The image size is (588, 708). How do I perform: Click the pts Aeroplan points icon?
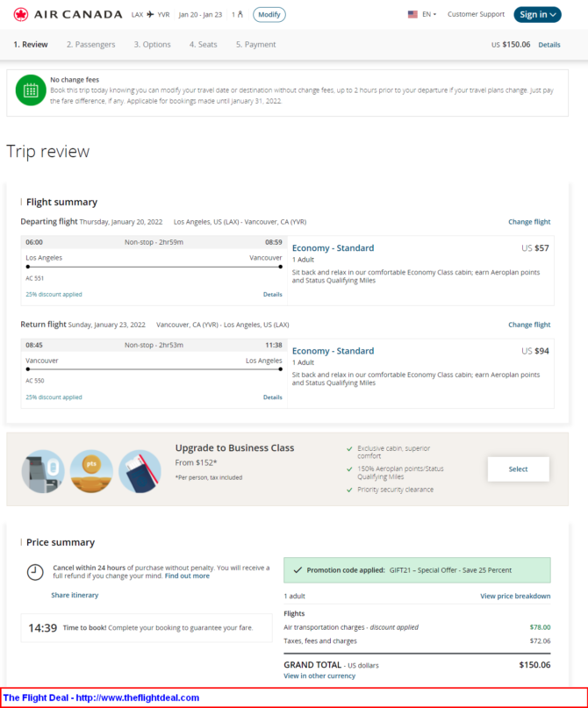tap(91, 471)
